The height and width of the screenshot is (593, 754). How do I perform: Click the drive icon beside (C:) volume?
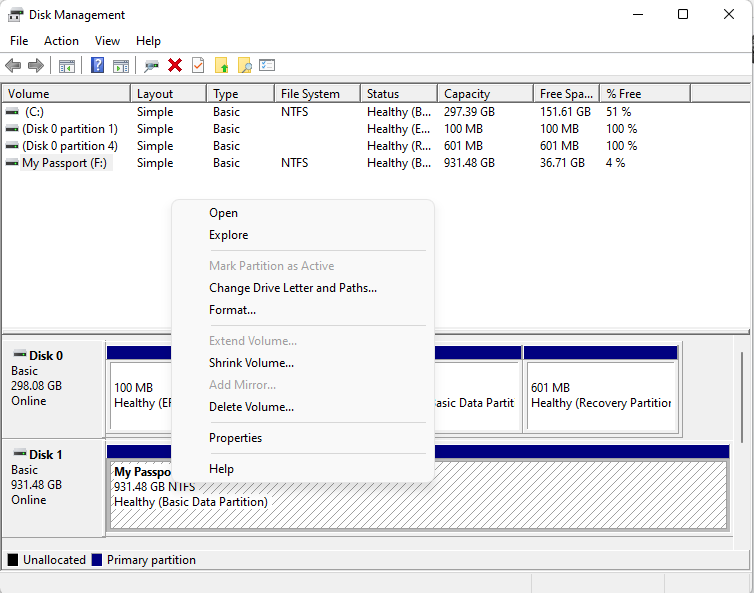tap(12, 112)
